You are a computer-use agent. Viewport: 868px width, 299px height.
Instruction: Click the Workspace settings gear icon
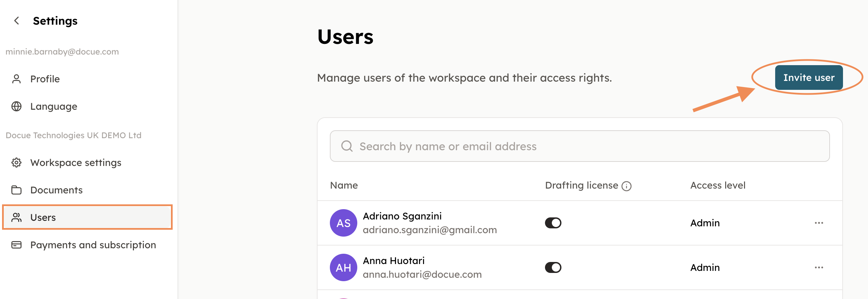point(16,163)
